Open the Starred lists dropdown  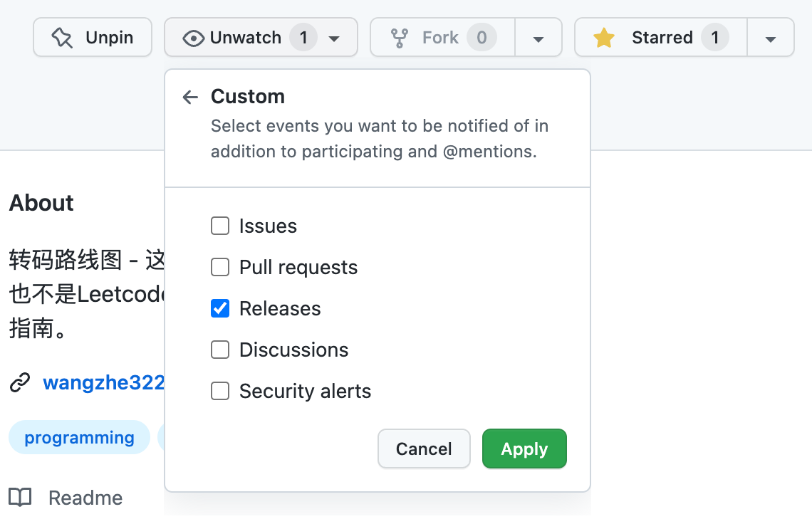(770, 38)
